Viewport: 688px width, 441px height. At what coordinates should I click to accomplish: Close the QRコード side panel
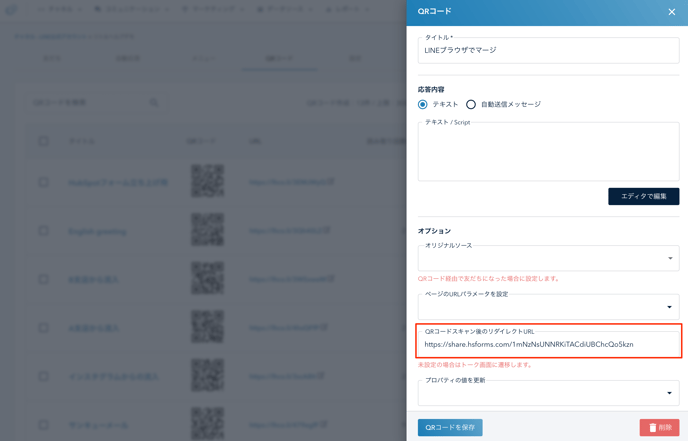pos(671,12)
